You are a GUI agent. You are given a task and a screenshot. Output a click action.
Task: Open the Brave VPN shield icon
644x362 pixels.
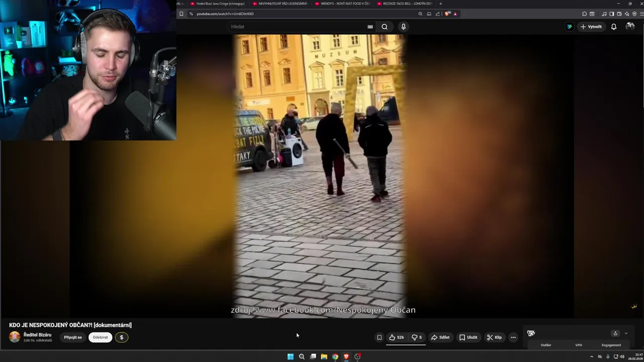(x=634, y=14)
